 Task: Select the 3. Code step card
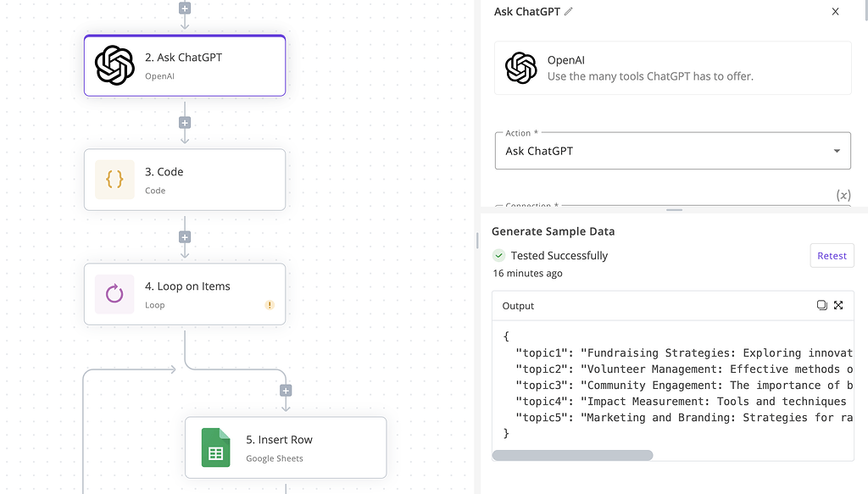(x=185, y=179)
